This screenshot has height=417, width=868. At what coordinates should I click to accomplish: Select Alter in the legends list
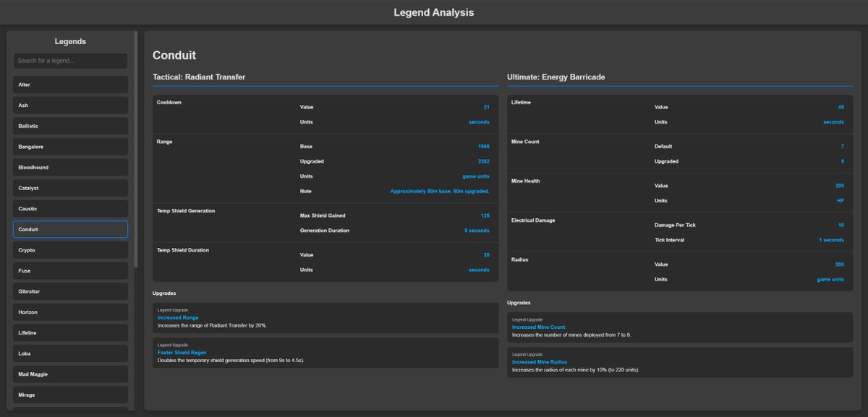click(x=70, y=85)
